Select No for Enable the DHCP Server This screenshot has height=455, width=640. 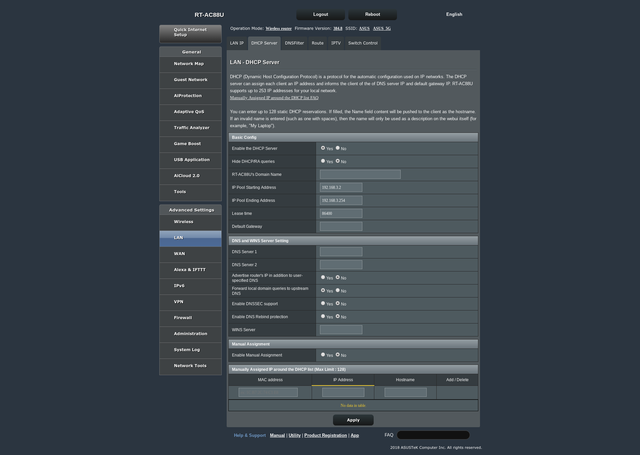(340, 148)
